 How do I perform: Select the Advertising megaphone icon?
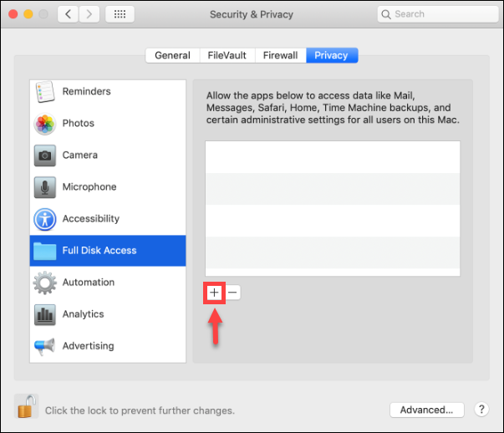tap(44, 346)
